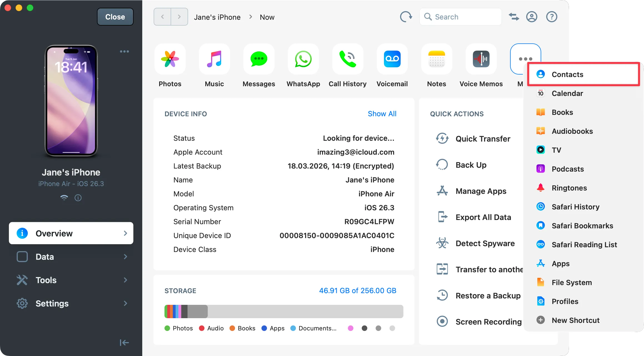Click inside the Search field
Image resolution: width=644 pixels, height=356 pixels.
pos(460,17)
